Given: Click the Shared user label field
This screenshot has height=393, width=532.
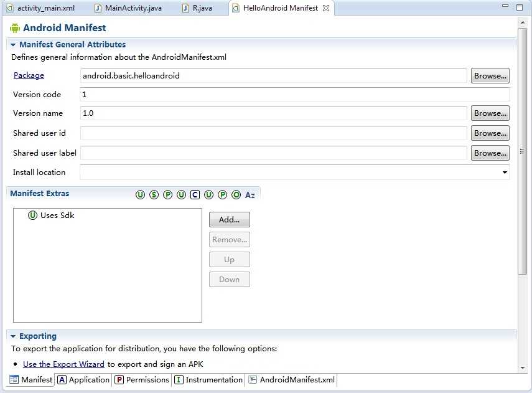Looking at the screenshot, I should click(273, 153).
